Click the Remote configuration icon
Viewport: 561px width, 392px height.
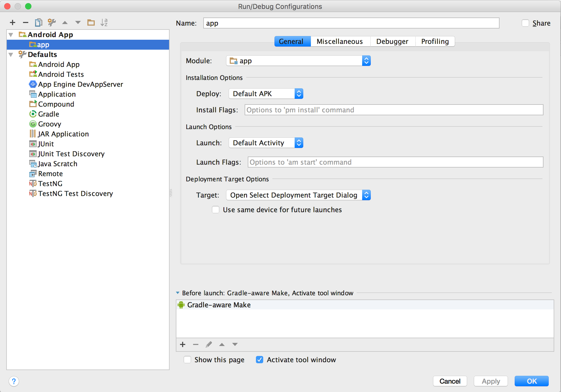[32, 173]
